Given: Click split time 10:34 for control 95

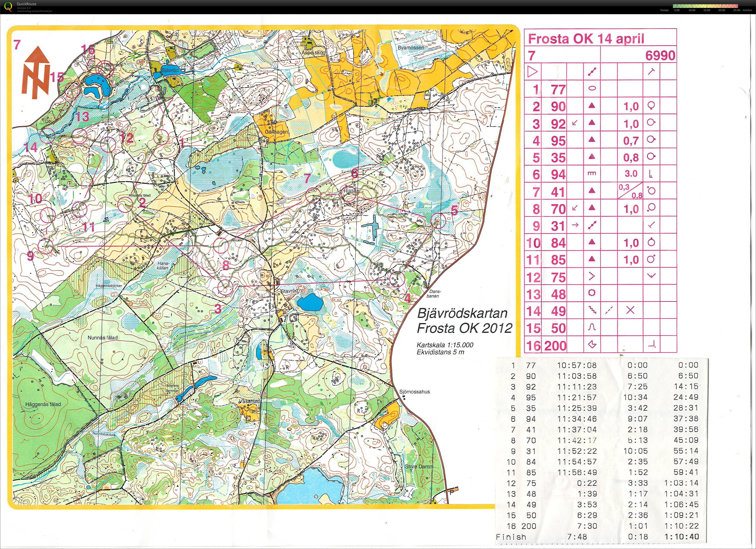Looking at the screenshot, I should tap(635, 397).
